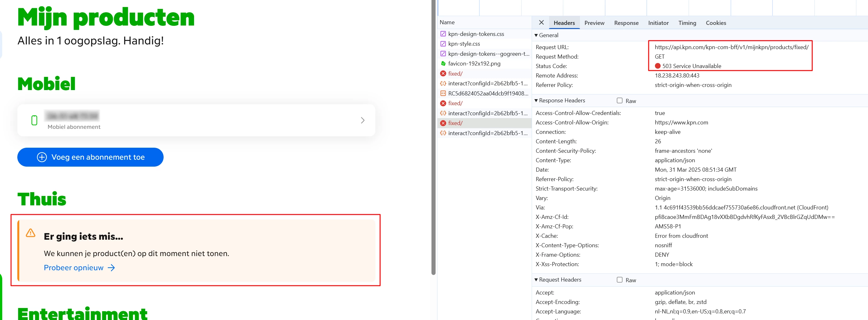Go to the Initiator tab
Screen dimensions: 868x320
coord(658,23)
